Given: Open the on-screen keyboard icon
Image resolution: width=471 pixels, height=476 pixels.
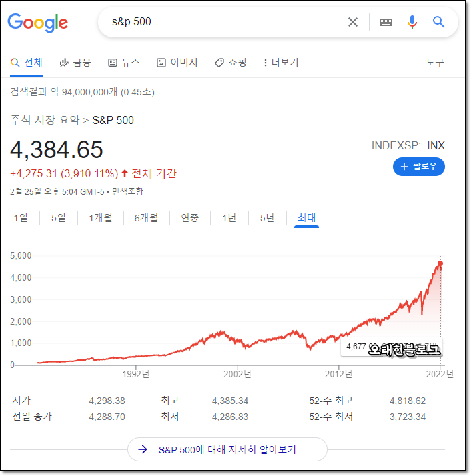Looking at the screenshot, I should (x=386, y=22).
